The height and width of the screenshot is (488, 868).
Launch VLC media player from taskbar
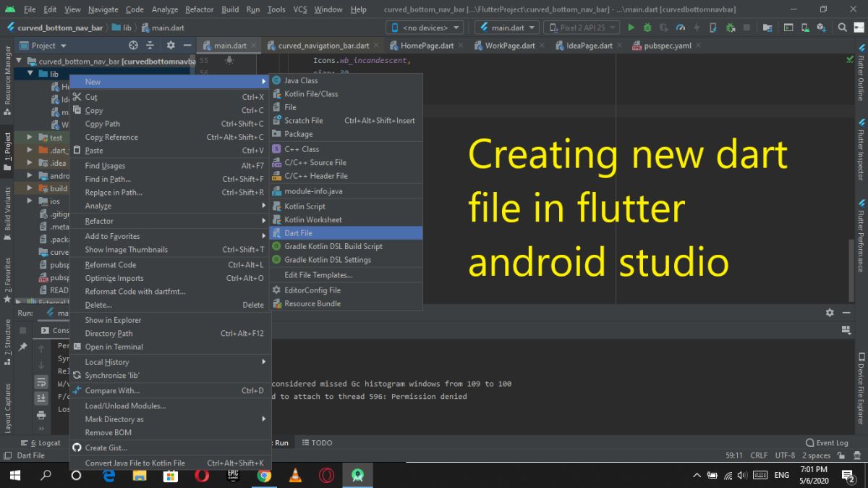pyautogui.click(x=295, y=476)
